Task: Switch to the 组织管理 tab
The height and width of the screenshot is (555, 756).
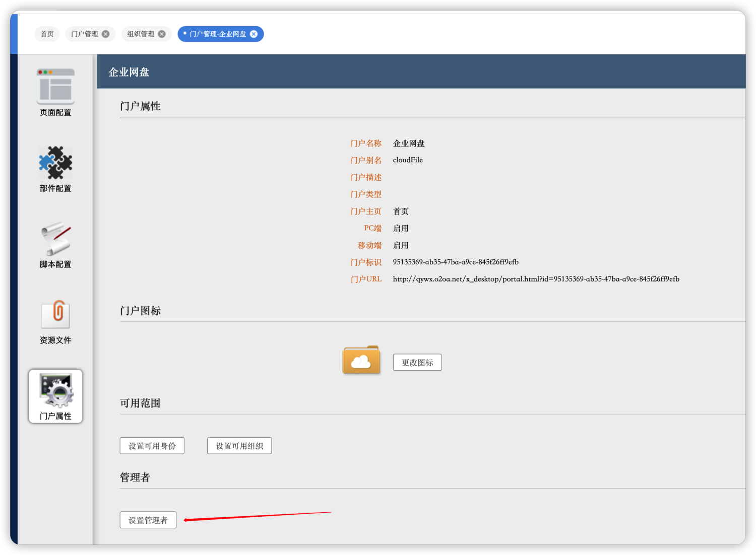Action: click(141, 34)
